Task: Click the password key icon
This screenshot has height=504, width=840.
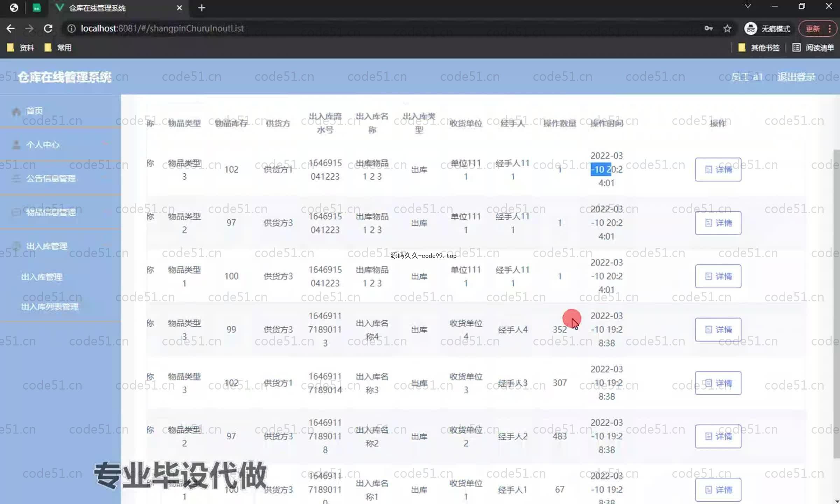Action: coord(708,28)
